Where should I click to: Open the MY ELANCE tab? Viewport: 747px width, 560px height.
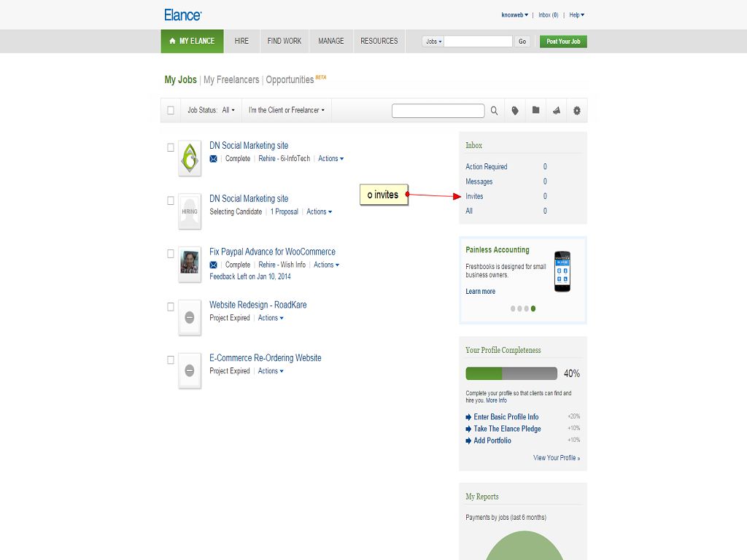tap(192, 41)
